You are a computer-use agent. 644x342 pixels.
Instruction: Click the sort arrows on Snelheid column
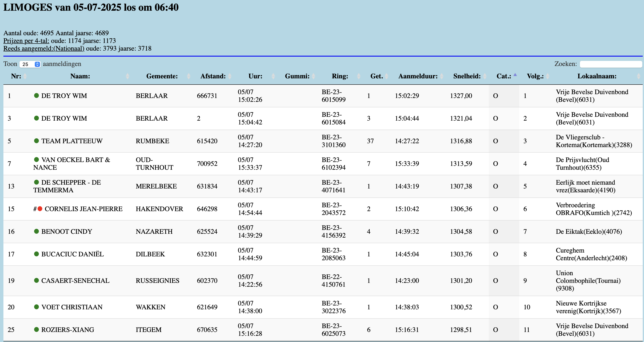[485, 76]
